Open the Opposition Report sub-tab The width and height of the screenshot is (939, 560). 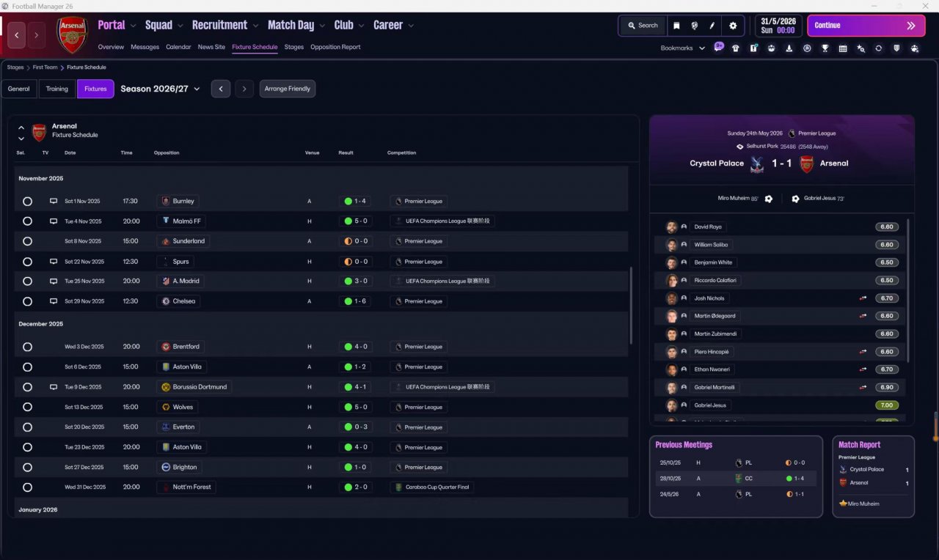[335, 47]
